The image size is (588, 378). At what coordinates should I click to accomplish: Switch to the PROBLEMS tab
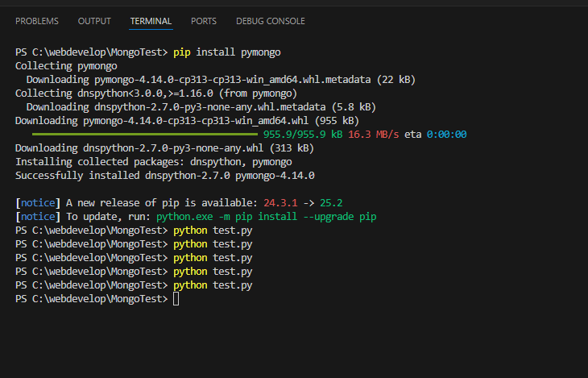click(x=37, y=21)
